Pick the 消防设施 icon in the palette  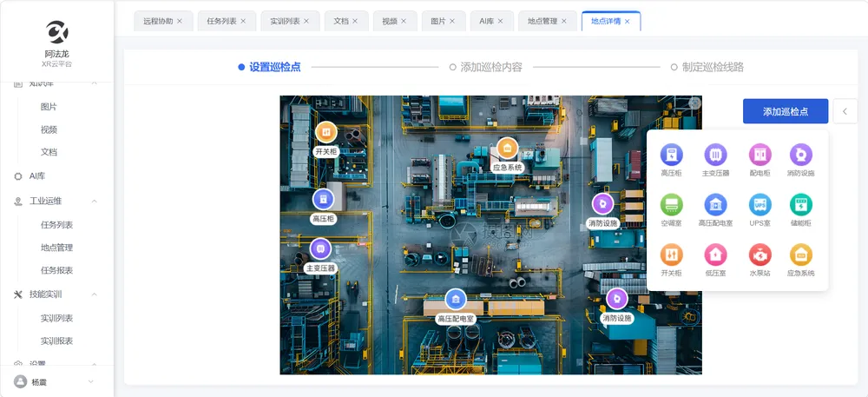[x=800, y=155]
